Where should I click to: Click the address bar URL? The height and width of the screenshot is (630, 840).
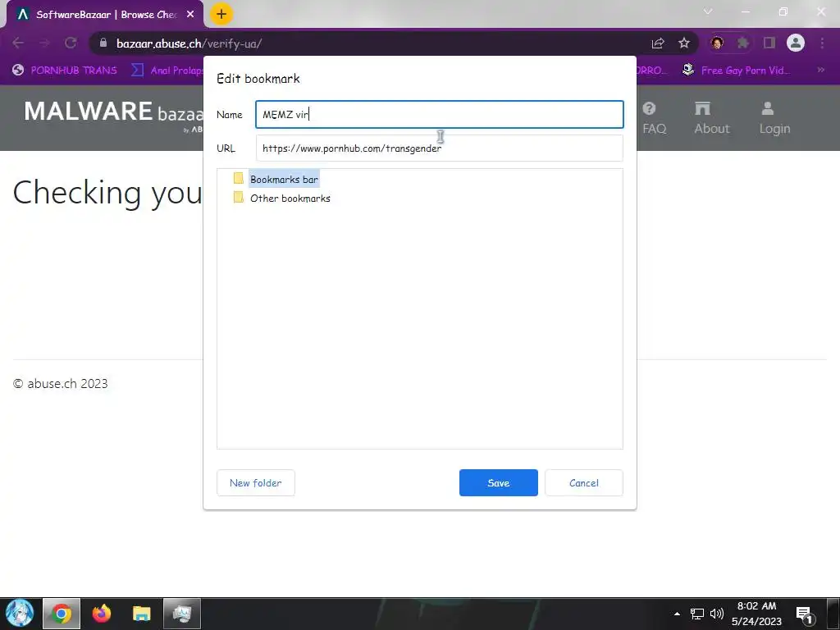click(x=189, y=43)
